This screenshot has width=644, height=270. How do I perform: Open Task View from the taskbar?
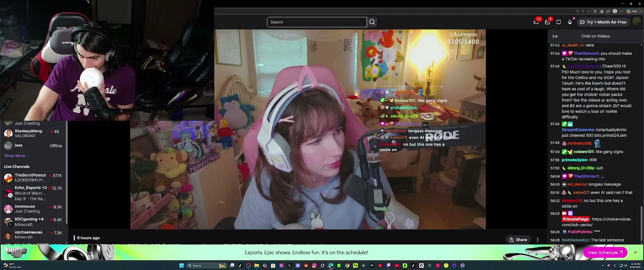tap(232, 265)
